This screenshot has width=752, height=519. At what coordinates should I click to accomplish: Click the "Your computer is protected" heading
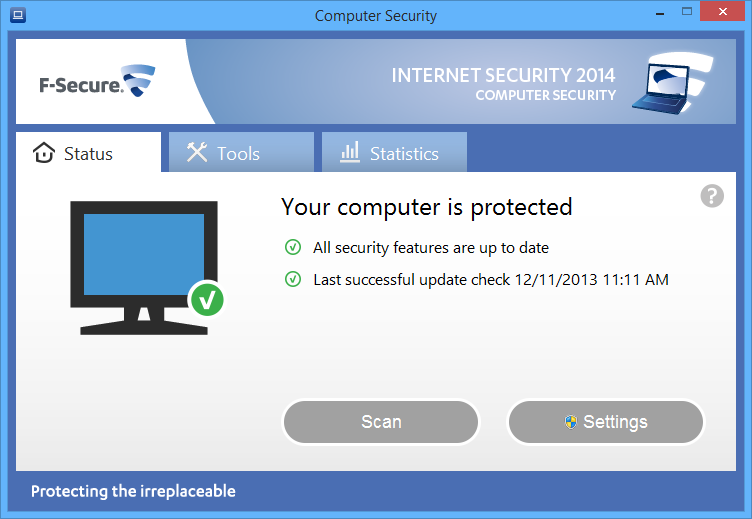pyautogui.click(x=427, y=207)
